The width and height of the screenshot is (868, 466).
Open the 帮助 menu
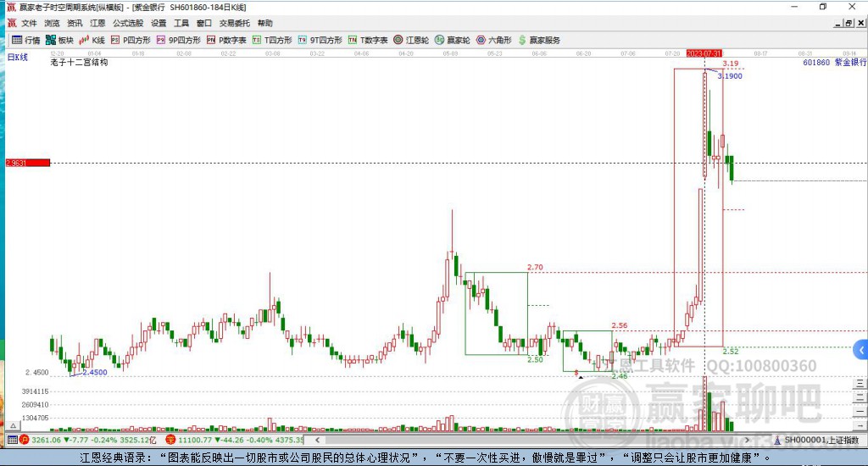tap(265, 23)
